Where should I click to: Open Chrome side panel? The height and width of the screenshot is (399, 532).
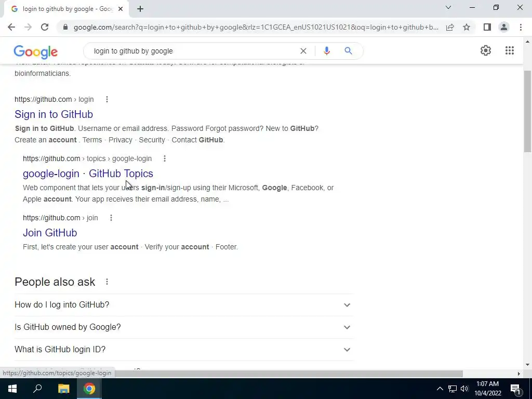[x=487, y=27]
